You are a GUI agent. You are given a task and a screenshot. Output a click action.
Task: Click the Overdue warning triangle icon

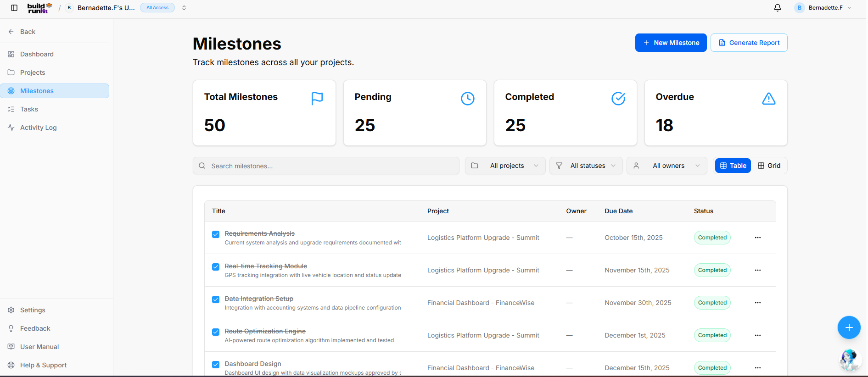[x=769, y=99]
